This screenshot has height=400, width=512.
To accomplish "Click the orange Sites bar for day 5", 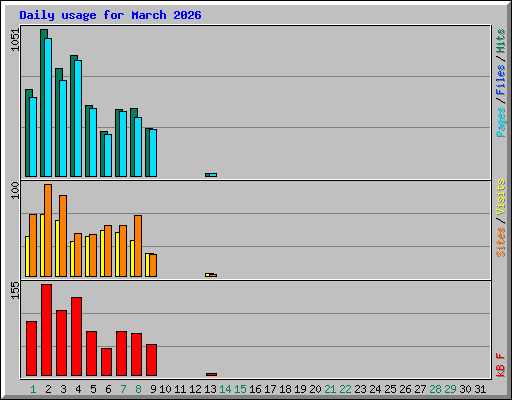I will [x=93, y=255].
